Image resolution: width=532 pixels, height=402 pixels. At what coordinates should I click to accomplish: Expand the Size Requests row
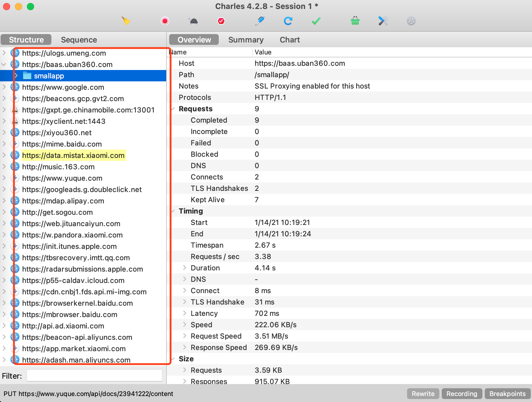click(x=184, y=370)
